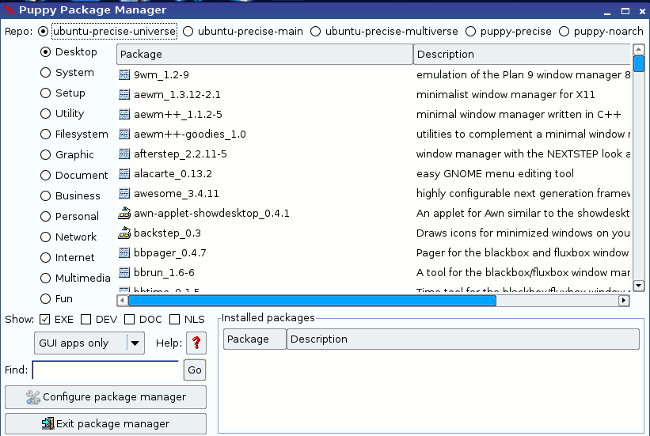The image size is (650, 436).
Task: Click the awn-applet-showdesktop package icon
Action: click(124, 213)
